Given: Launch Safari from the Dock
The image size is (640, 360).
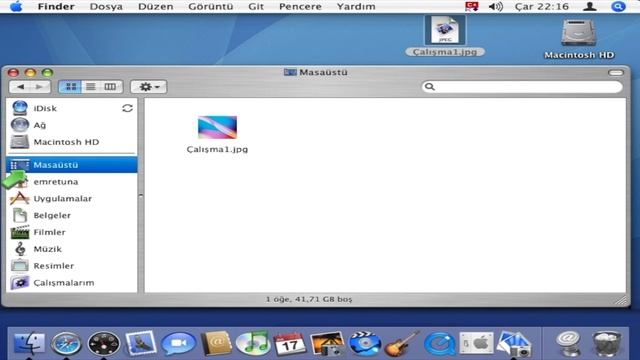Looking at the screenshot, I should [x=66, y=344].
